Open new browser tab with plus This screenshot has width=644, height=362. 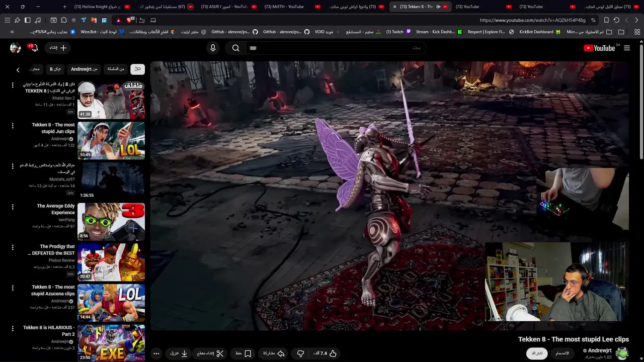[64, 7]
